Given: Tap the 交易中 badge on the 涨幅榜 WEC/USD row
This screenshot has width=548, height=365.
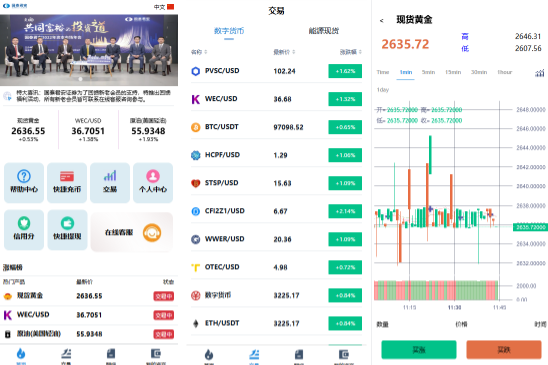Looking at the screenshot, I should (x=164, y=315).
